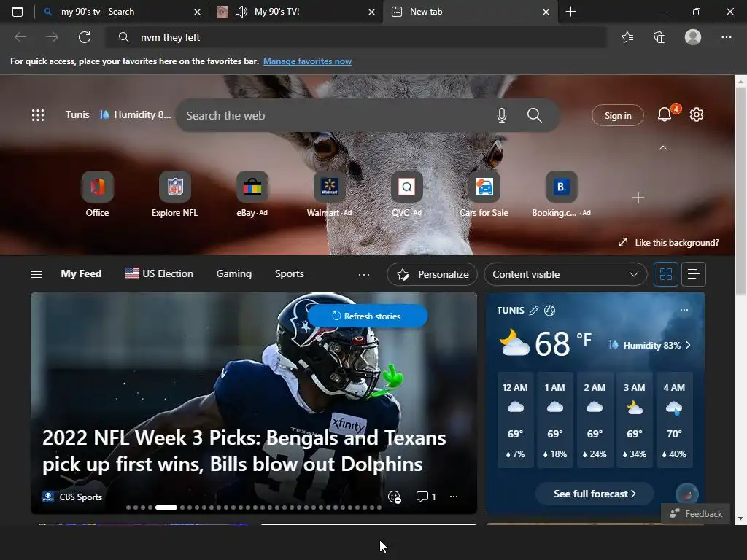
Task: Open page settings gear icon
Action: pos(697,114)
